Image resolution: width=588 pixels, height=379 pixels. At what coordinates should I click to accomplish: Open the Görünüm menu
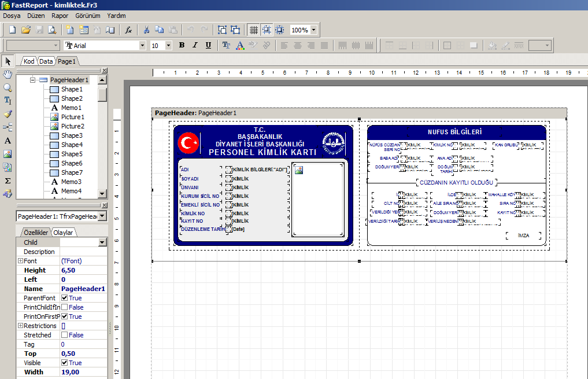click(x=88, y=16)
